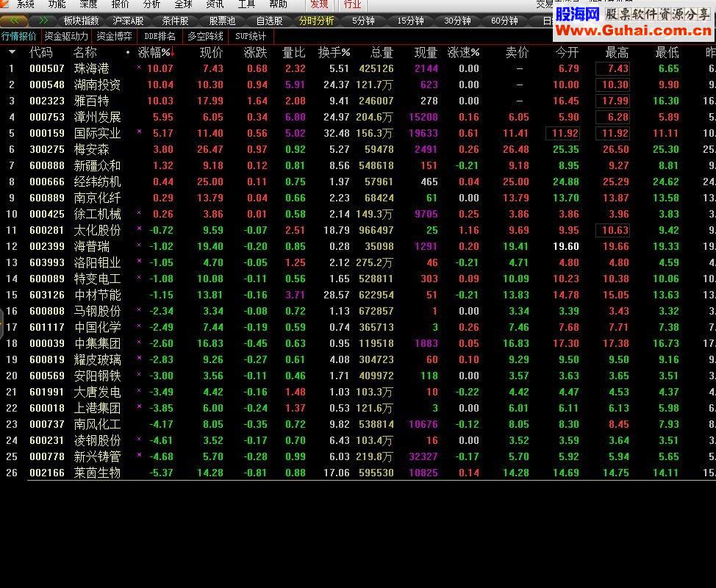Sort by the 现量 column header
The width and height of the screenshot is (716, 588).
426,52
